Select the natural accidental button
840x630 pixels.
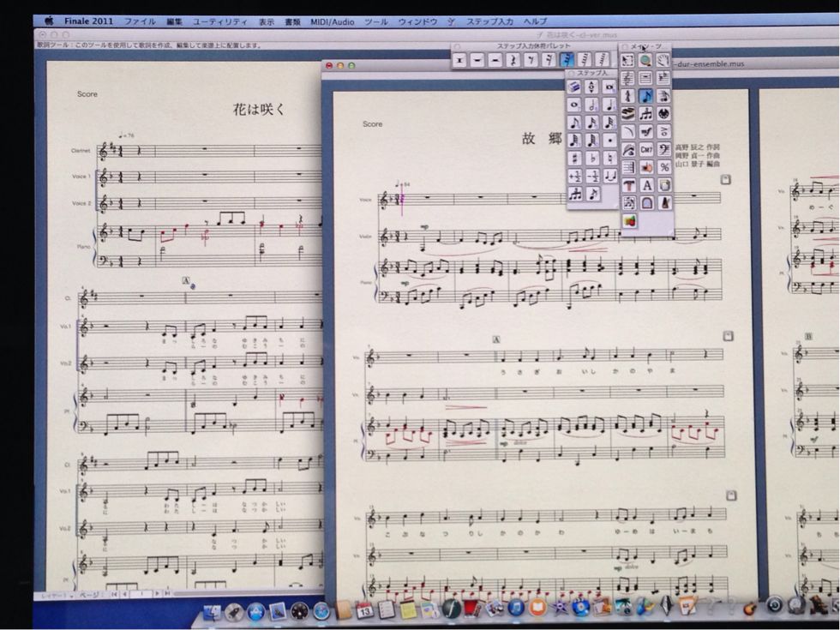pos(609,158)
